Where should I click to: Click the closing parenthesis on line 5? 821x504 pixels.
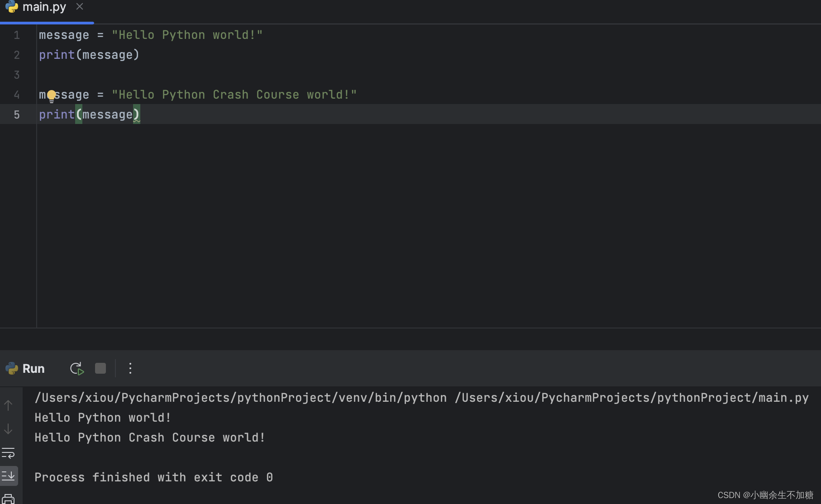tap(137, 115)
